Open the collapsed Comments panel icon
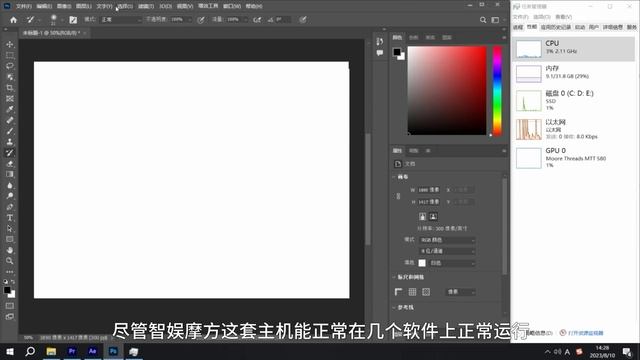 point(380,53)
